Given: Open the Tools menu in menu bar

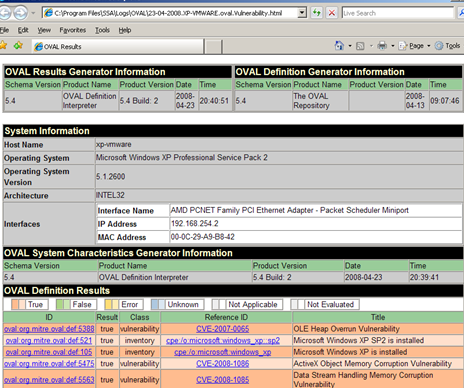Looking at the screenshot, I should (x=102, y=30).
